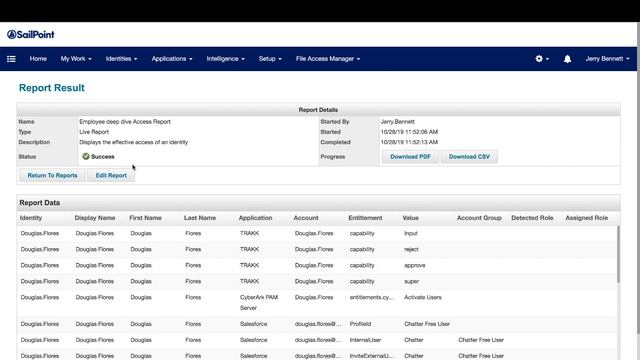The image size is (640, 360).
Task: Click 'Displays the effective access of an identity'
Action: (133, 142)
